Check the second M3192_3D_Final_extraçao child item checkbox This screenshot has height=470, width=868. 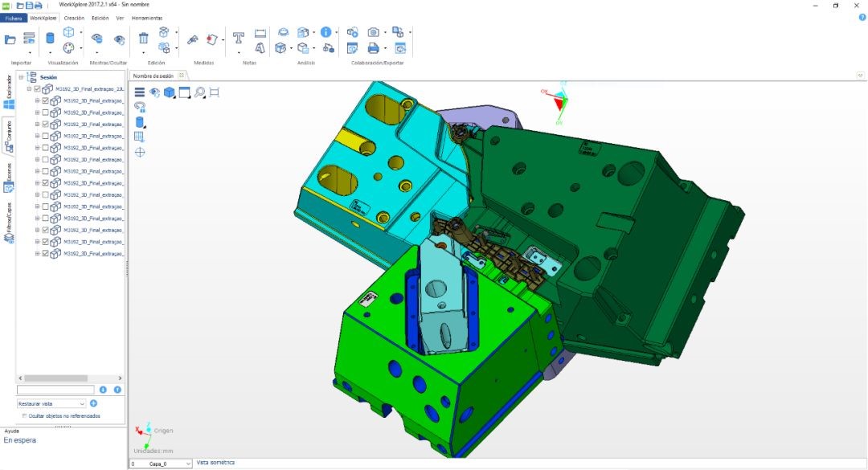coord(46,112)
